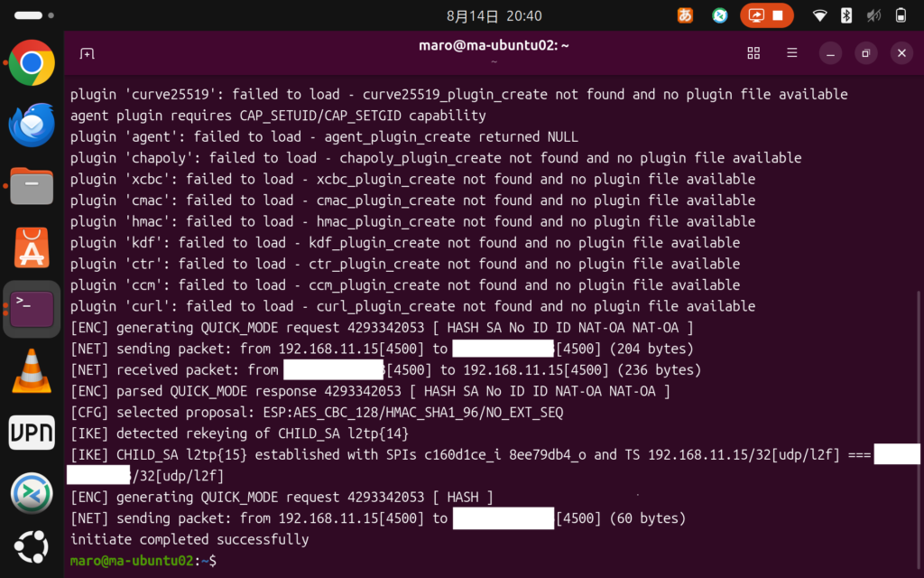Open the Japanese input method indicator
The height and width of the screenshot is (578, 924).
[685, 15]
